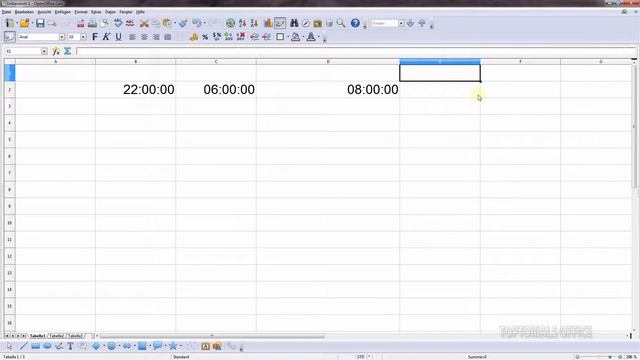640x360 pixels.
Task: Align text left
Action: [132, 37]
